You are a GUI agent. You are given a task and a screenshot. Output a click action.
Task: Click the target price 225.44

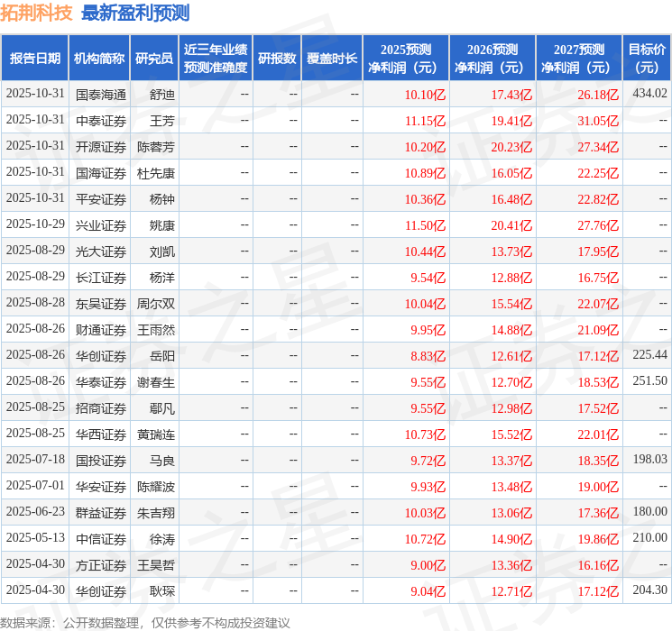coord(649,354)
